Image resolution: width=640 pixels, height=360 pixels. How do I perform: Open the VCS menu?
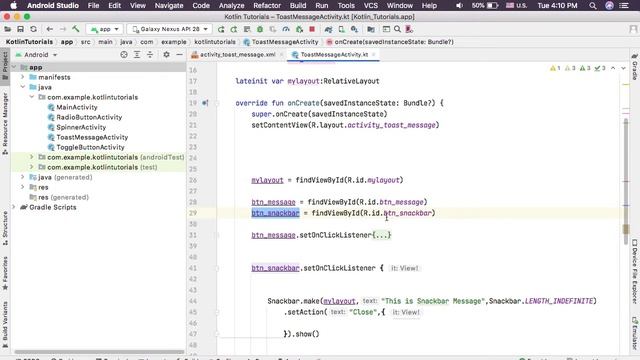click(371, 6)
